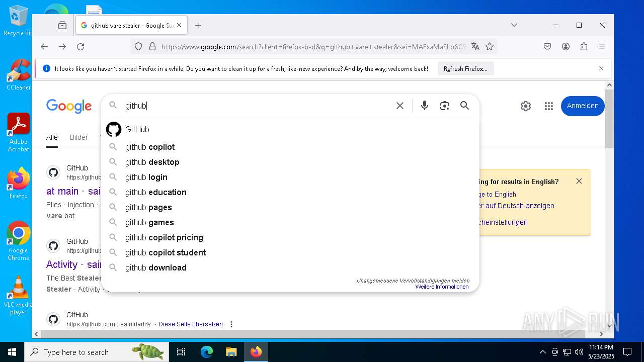The width and height of the screenshot is (644, 362).
Task: Open Weitere Informationen link
Action: click(442, 287)
